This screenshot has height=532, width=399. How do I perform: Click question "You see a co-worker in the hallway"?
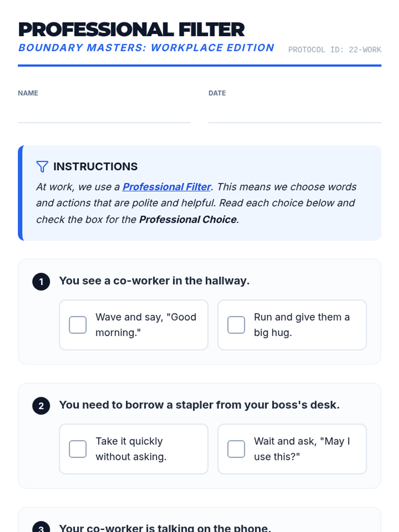click(154, 281)
